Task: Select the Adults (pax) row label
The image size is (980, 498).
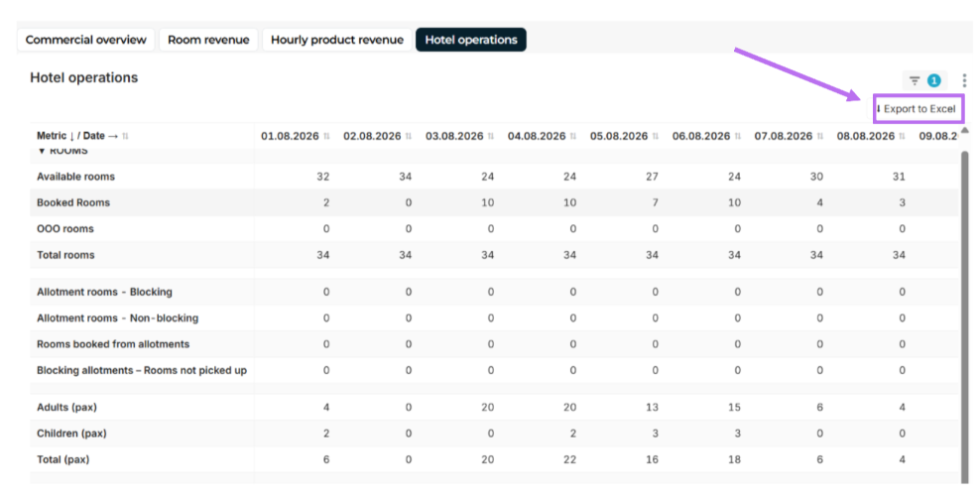Action: tap(66, 408)
